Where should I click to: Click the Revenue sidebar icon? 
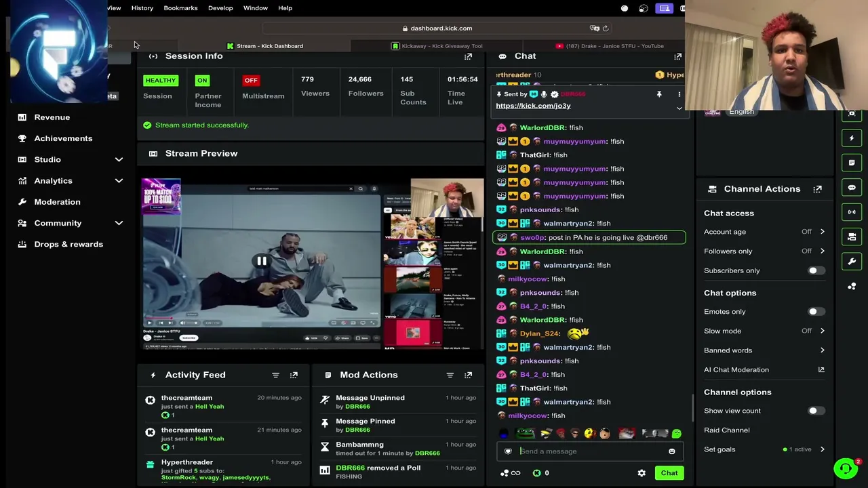[x=22, y=117]
